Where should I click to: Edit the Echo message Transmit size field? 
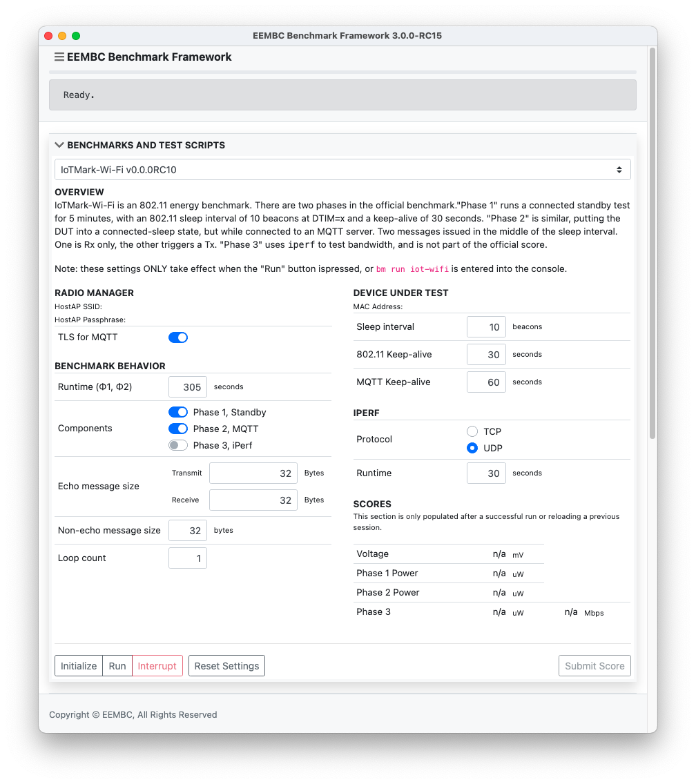253,473
